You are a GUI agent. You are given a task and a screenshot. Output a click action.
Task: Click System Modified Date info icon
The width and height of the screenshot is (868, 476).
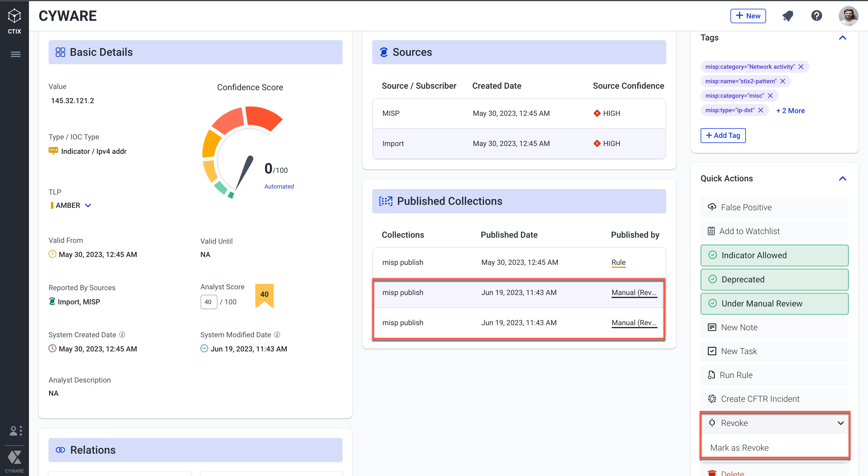tap(277, 335)
